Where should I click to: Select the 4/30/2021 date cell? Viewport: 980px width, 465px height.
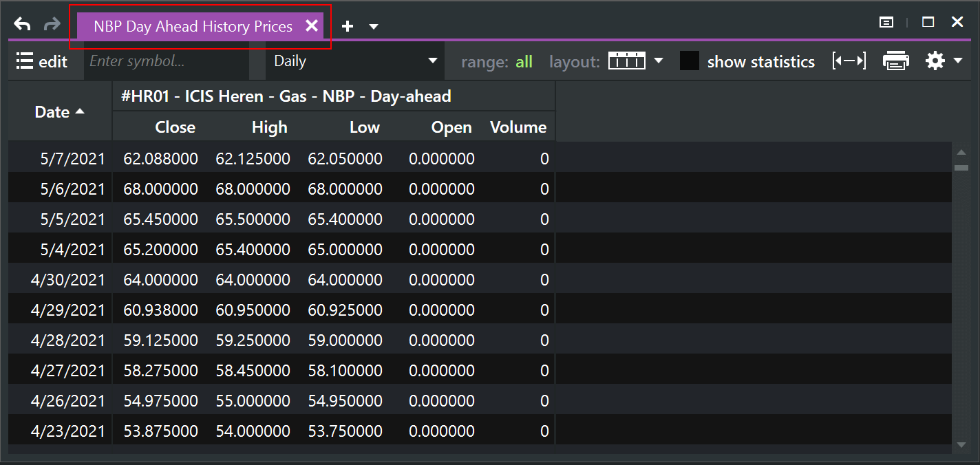pyautogui.click(x=60, y=280)
